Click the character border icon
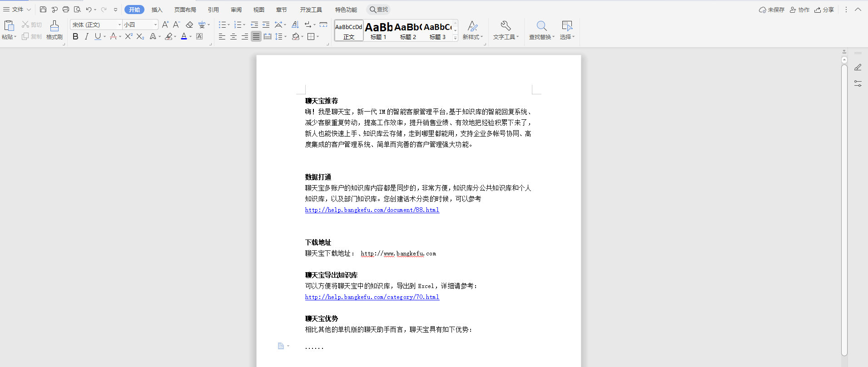 point(199,36)
